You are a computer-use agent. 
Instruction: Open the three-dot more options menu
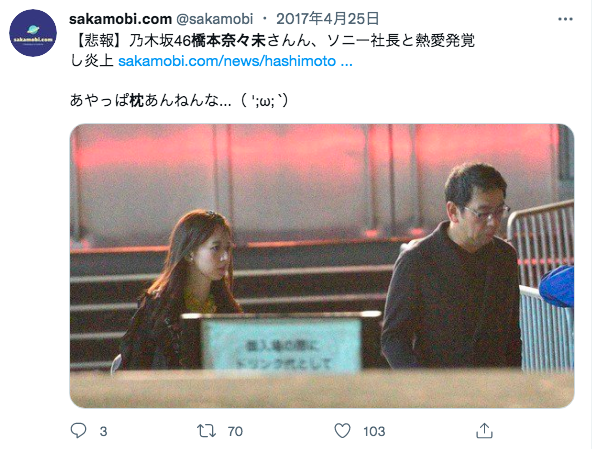click(565, 19)
